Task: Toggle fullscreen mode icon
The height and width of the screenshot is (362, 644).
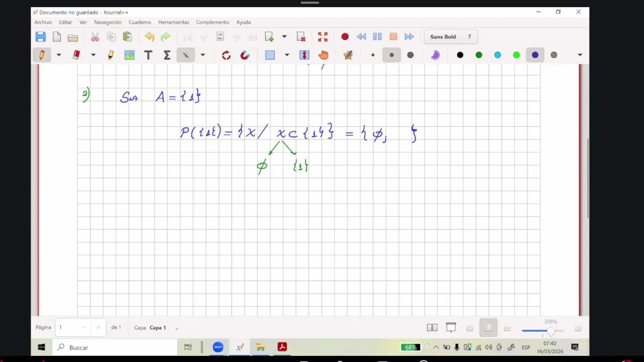Action: pos(323,37)
